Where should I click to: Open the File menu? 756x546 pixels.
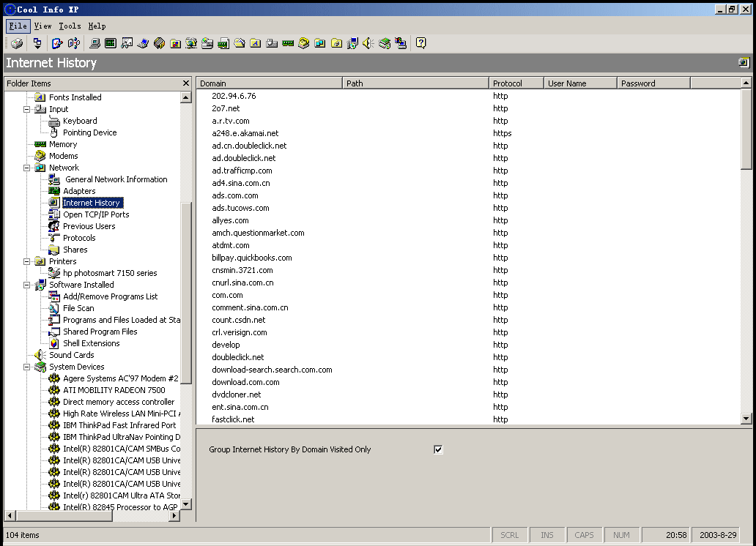[x=18, y=26]
